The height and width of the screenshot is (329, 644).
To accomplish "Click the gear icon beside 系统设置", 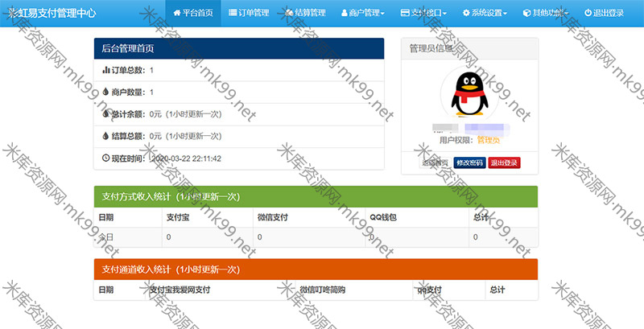I will [466, 13].
